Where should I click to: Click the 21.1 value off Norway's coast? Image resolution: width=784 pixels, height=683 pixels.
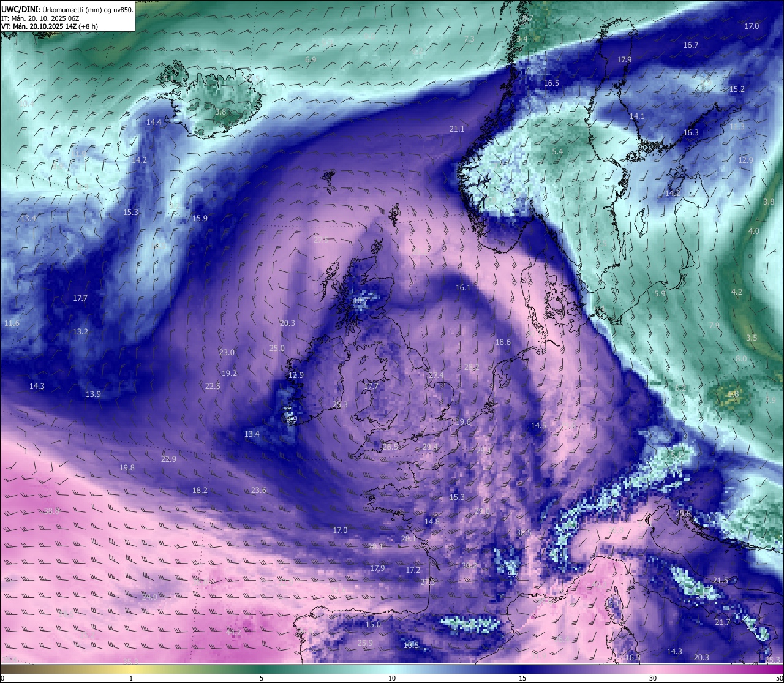457,129
